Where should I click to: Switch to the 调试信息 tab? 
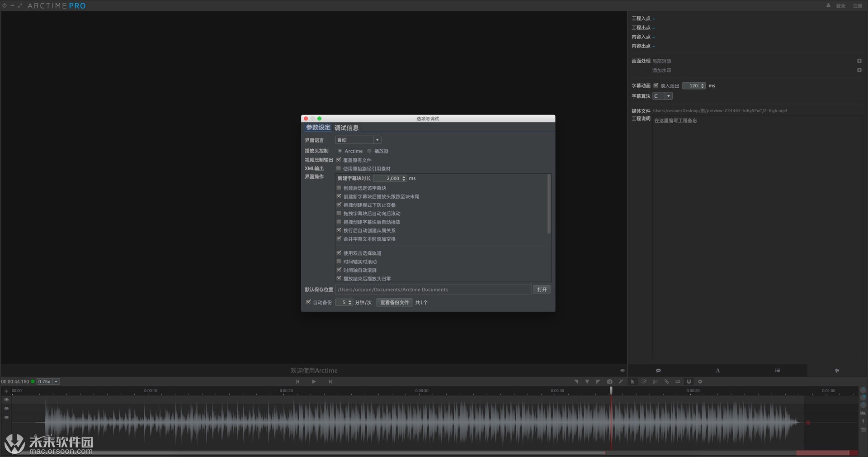[x=346, y=128]
